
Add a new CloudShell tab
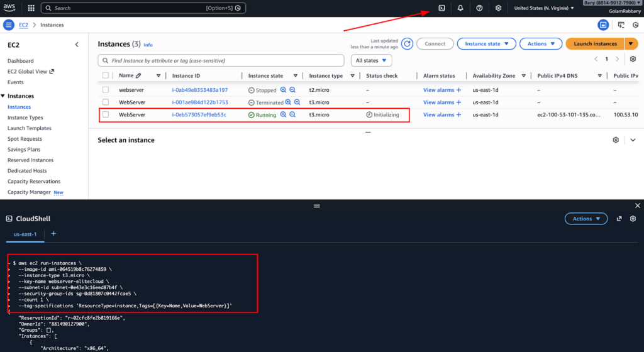pos(53,233)
